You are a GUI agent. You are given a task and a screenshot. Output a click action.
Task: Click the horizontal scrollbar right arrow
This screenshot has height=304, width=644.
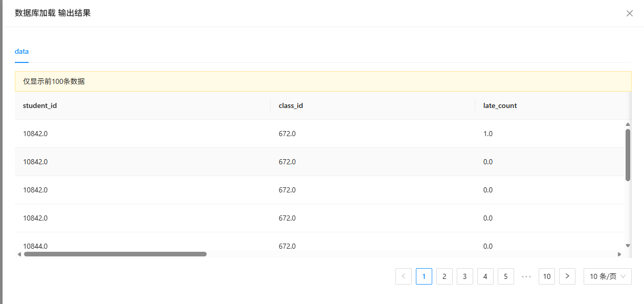(619, 254)
